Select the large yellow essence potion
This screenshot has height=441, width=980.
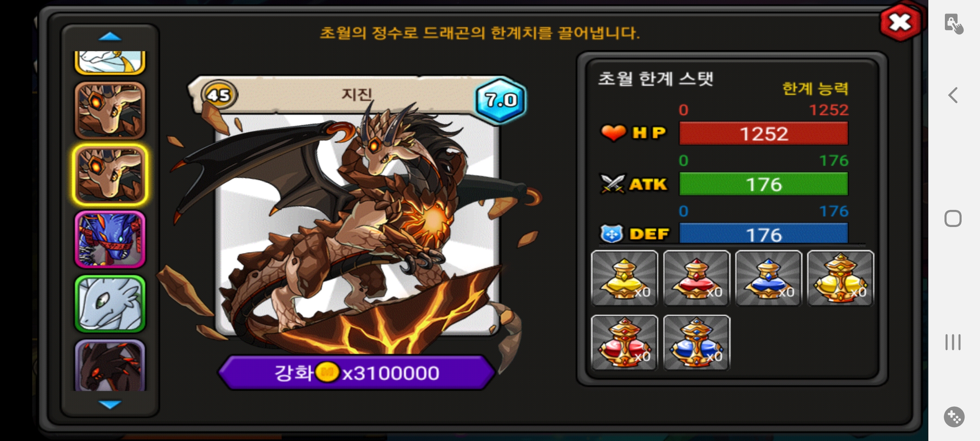841,278
